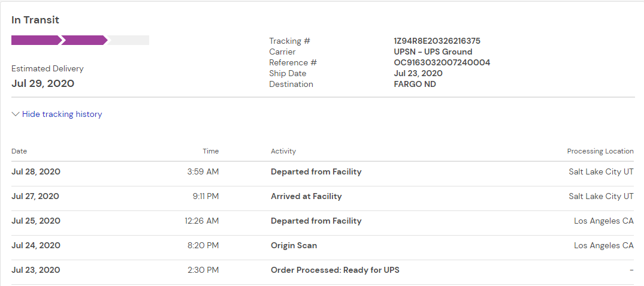
Task: Click the Activity column header
Action: point(283,151)
